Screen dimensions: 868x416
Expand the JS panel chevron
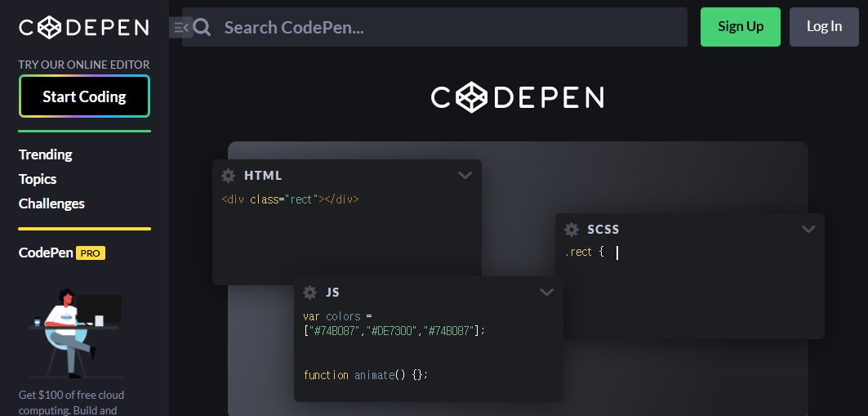[546, 292]
